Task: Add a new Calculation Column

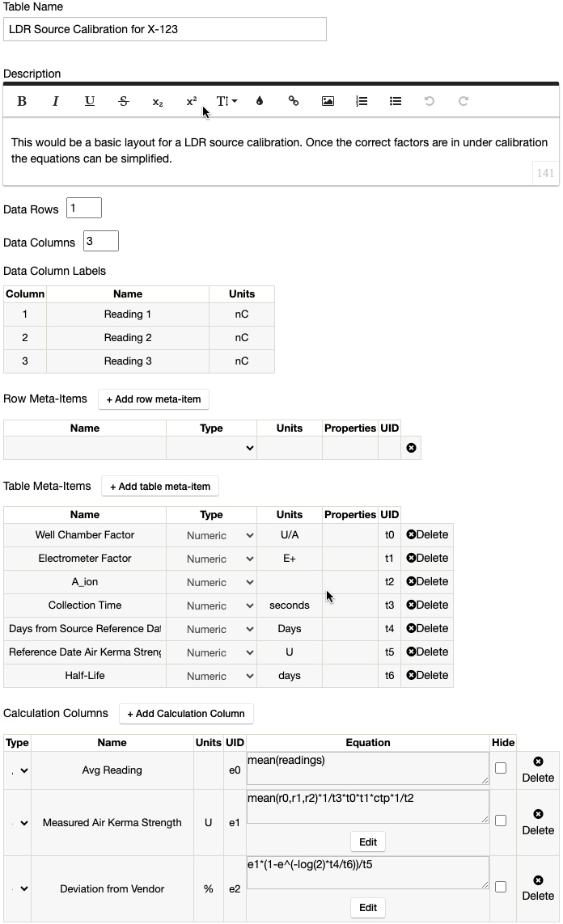Action: point(186,714)
